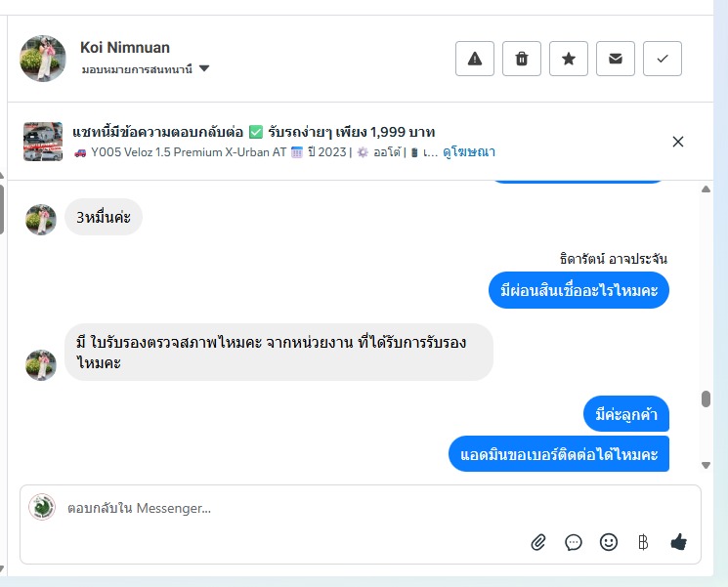Attach a file using the paperclip icon

pos(538,542)
